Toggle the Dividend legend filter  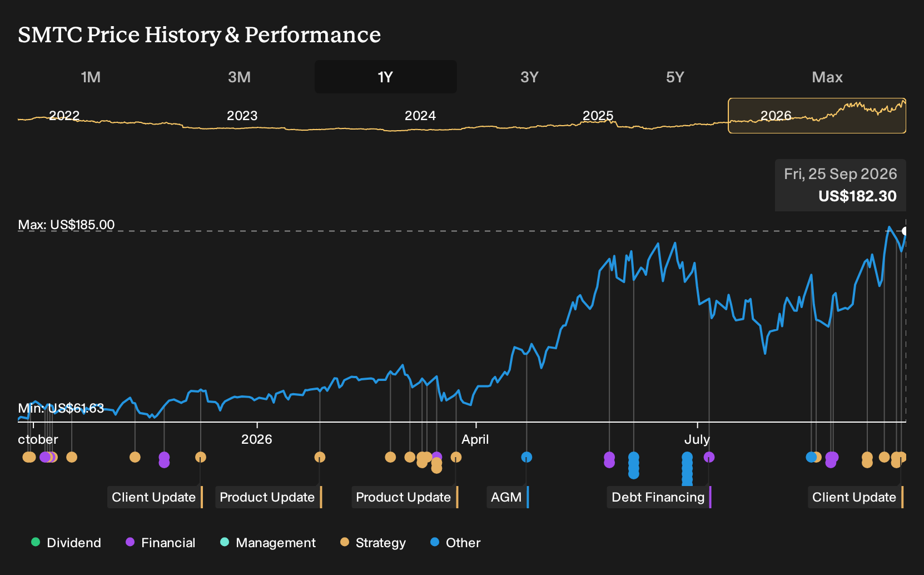66,543
